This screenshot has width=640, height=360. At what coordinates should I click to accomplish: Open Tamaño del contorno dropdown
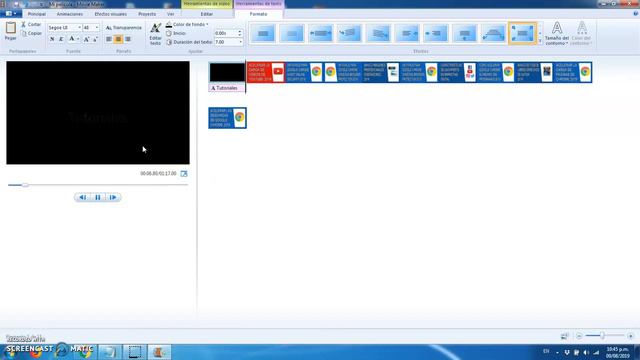pyautogui.click(x=557, y=33)
